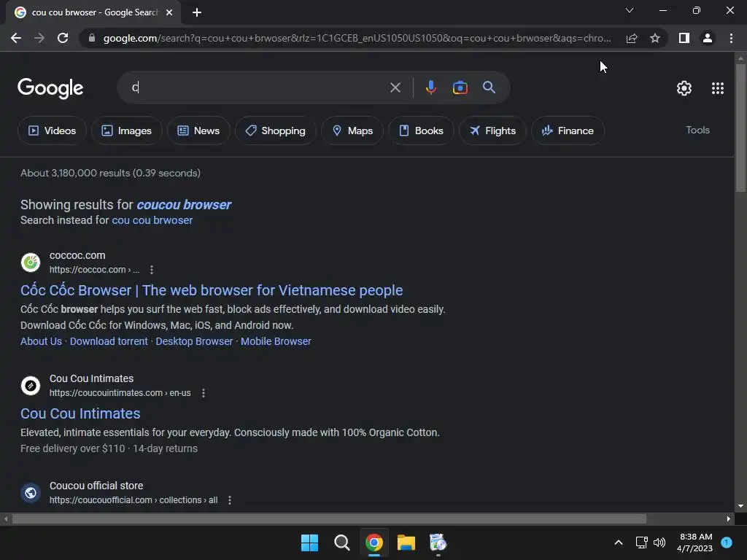The width and height of the screenshot is (747, 560).
Task: Start voice search with the microphone
Action: coord(430,87)
